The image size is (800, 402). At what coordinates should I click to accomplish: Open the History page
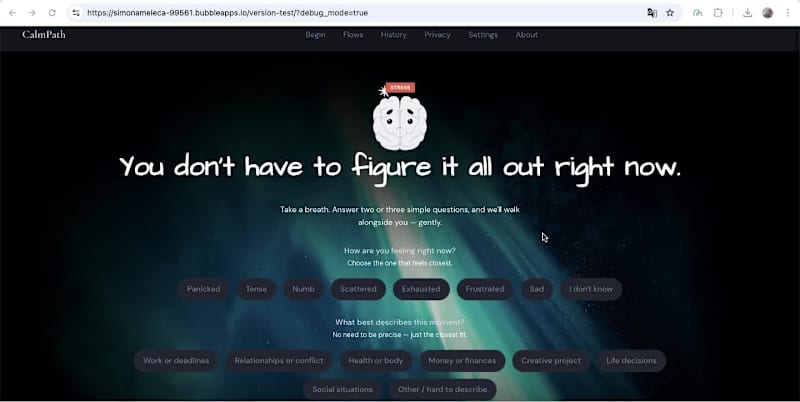[393, 35]
